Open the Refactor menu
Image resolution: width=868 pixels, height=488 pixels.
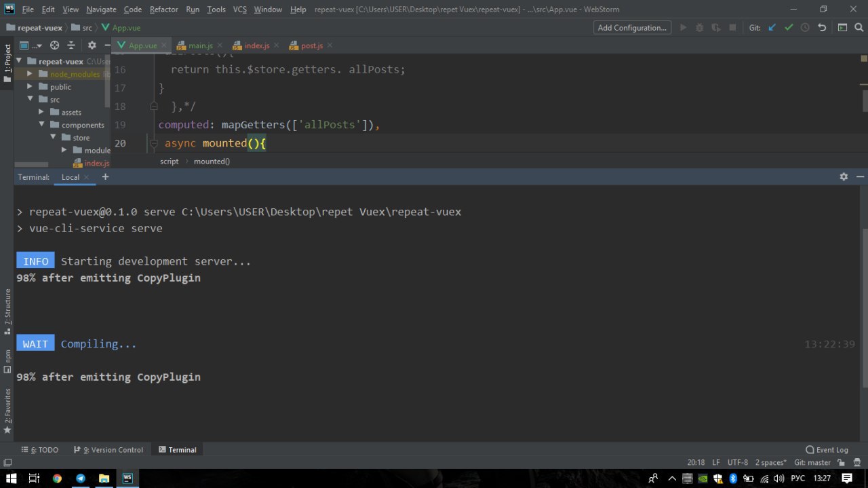click(x=163, y=10)
